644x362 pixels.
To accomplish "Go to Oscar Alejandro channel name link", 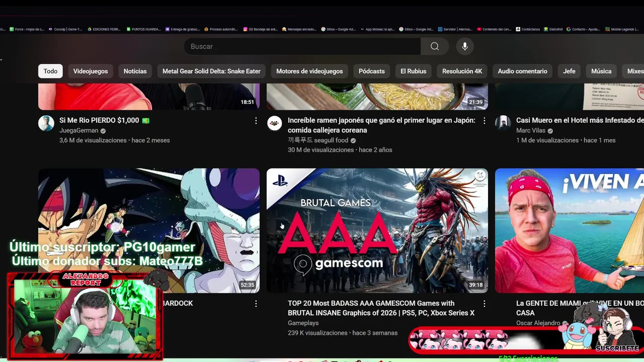I will click(x=538, y=323).
